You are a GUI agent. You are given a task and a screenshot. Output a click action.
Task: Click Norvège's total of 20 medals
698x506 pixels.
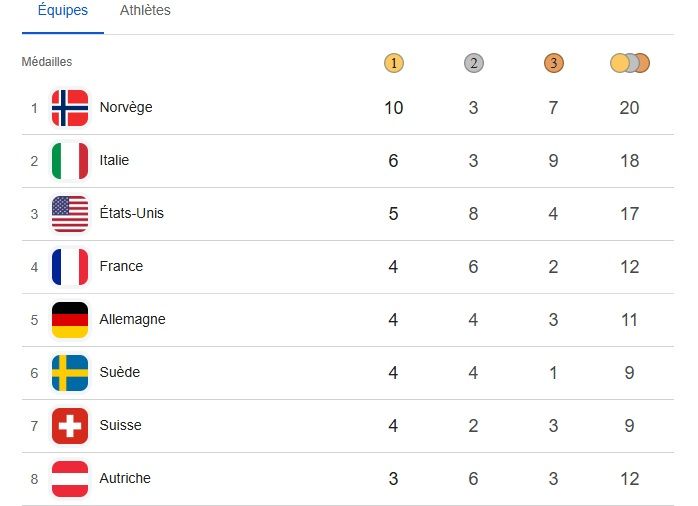point(629,108)
